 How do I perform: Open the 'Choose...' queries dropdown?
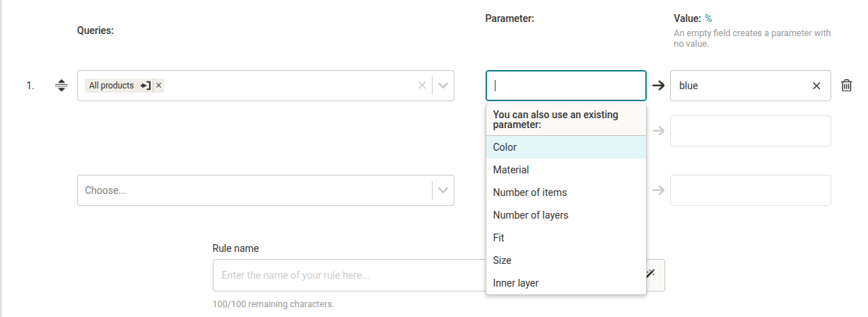(x=254, y=190)
